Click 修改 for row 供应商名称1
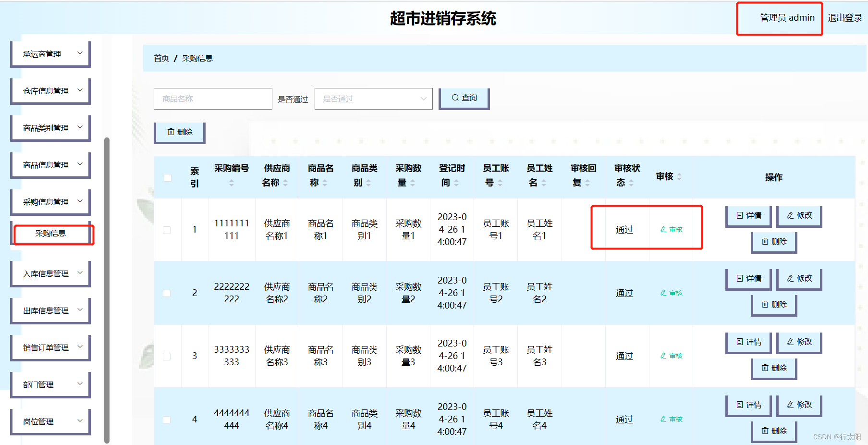 (799, 216)
